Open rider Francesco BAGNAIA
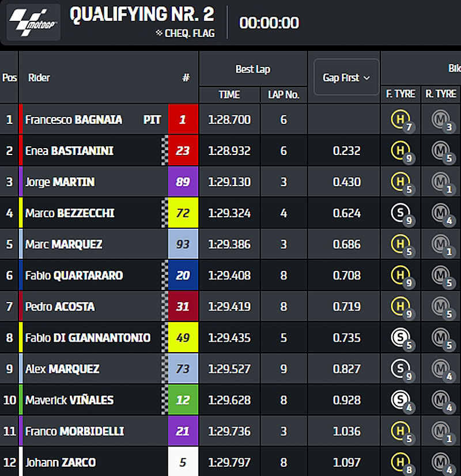The image size is (461, 476). 74,120
